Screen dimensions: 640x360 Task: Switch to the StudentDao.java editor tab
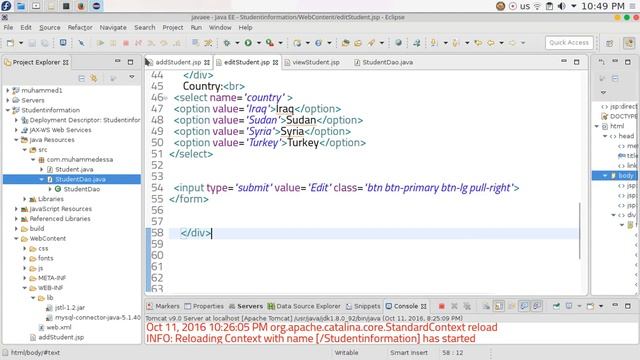(x=387, y=62)
